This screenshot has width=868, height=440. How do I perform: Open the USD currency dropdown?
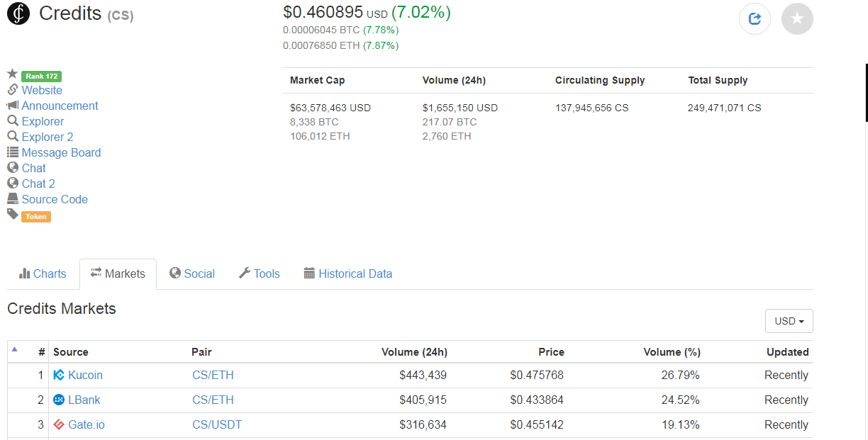click(x=789, y=321)
